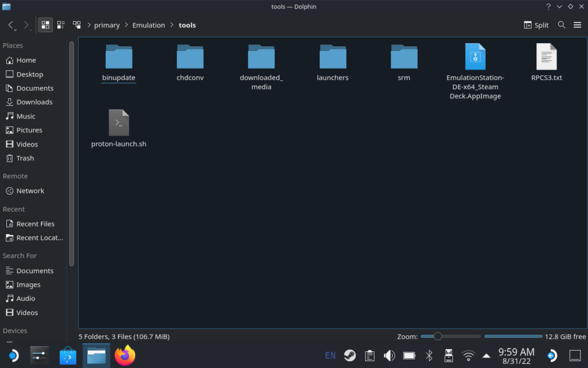Select the RPCS3.txt file
Viewport: 588px width, 368px height.
[x=547, y=63]
